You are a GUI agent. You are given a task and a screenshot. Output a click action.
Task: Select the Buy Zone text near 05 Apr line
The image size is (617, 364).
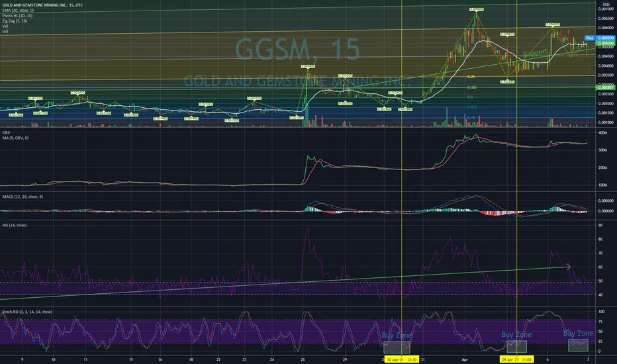516,334
